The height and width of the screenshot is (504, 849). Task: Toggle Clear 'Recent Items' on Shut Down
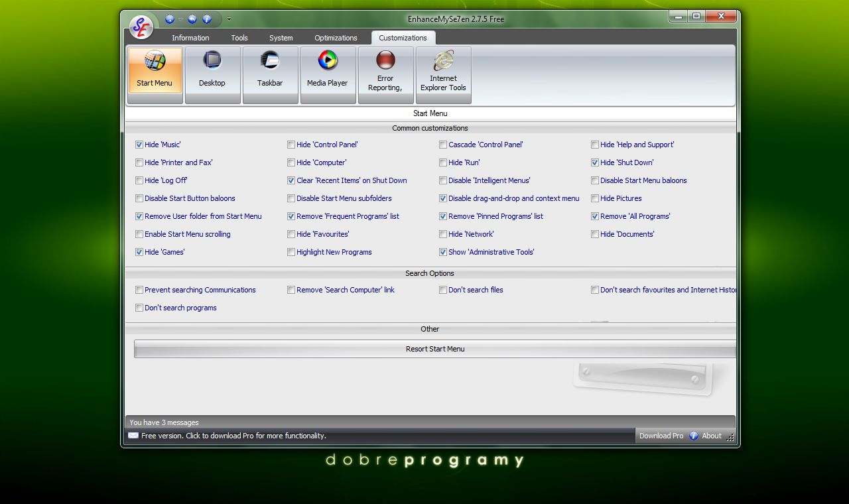(x=291, y=180)
